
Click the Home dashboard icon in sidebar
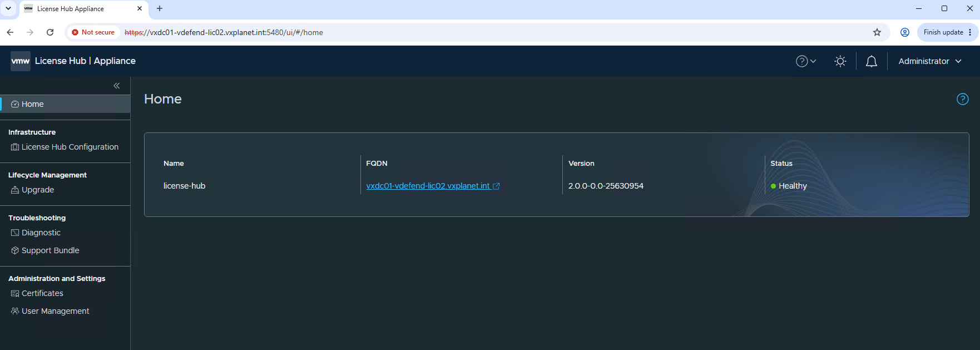[15, 104]
